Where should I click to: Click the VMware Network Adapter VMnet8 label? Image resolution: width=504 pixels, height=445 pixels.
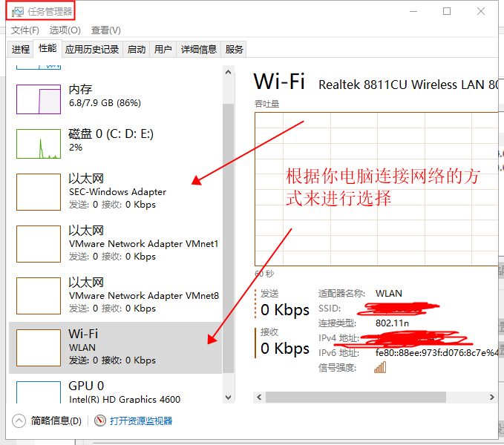pos(144,296)
